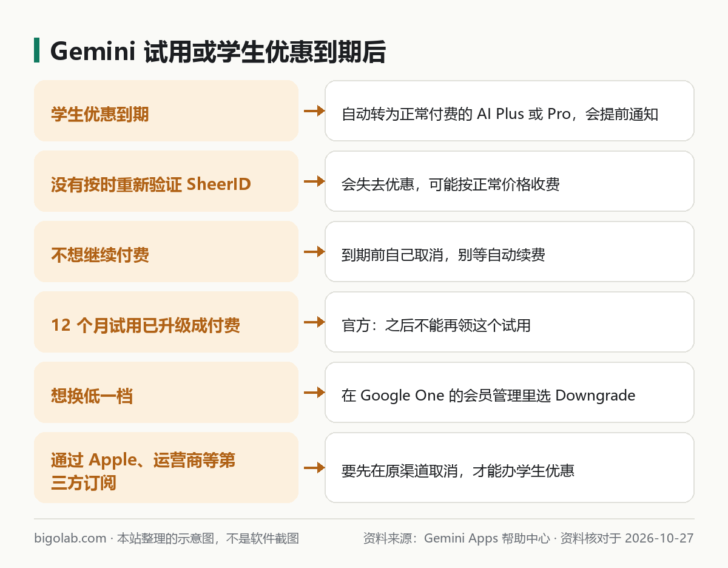The image size is (728, 568).
Task: Click the text "要先在原渠道取消，才能办学生优惠"
Action: [x=457, y=471]
